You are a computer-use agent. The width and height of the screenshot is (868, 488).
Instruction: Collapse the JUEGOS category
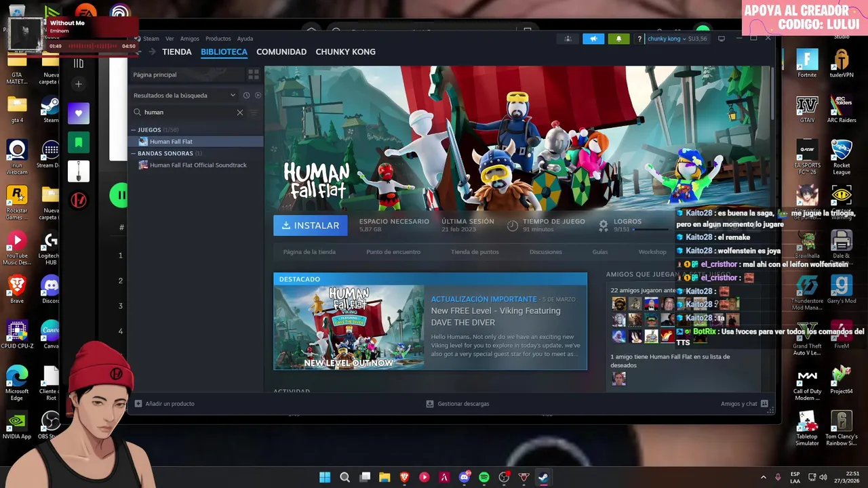point(134,129)
